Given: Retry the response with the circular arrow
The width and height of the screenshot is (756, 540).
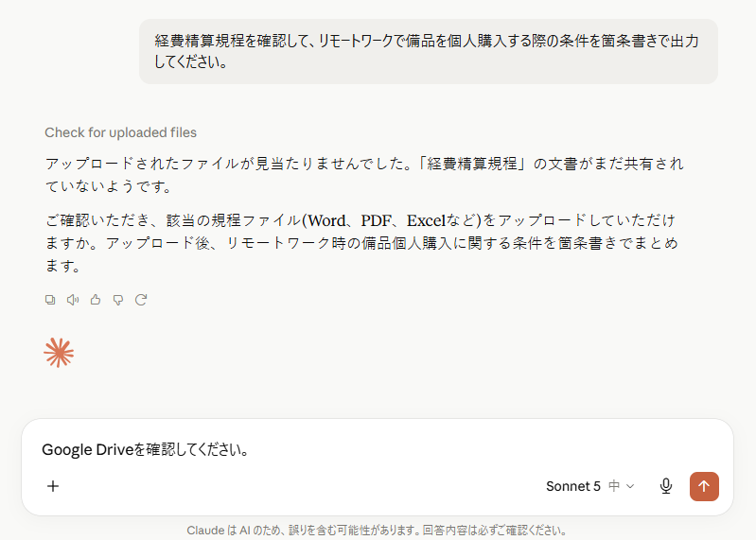Looking at the screenshot, I should point(141,300).
